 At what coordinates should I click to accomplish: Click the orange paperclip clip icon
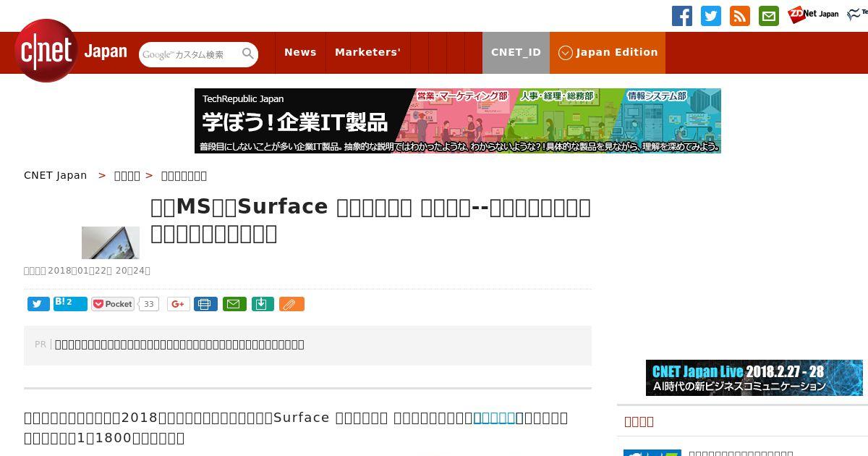[292, 304]
